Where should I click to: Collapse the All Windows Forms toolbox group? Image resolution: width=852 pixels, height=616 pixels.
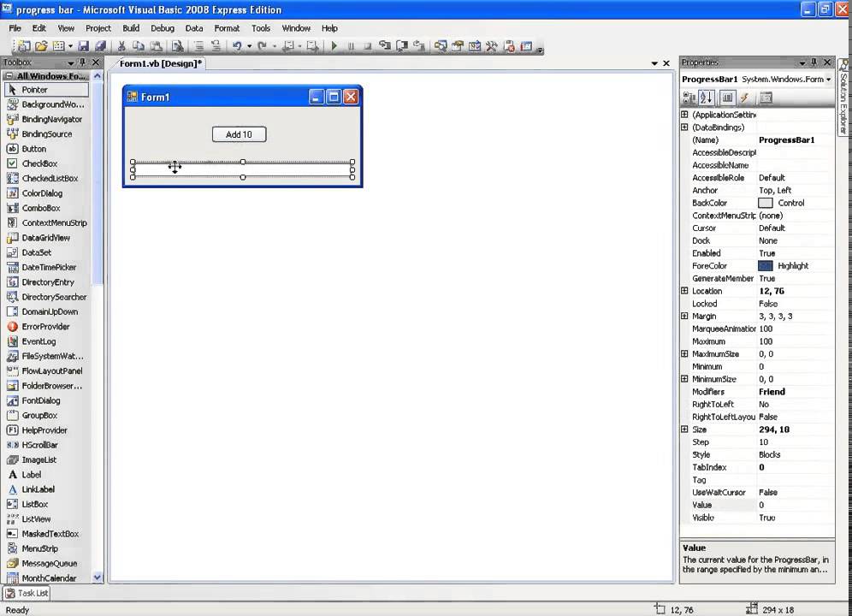click(x=9, y=76)
